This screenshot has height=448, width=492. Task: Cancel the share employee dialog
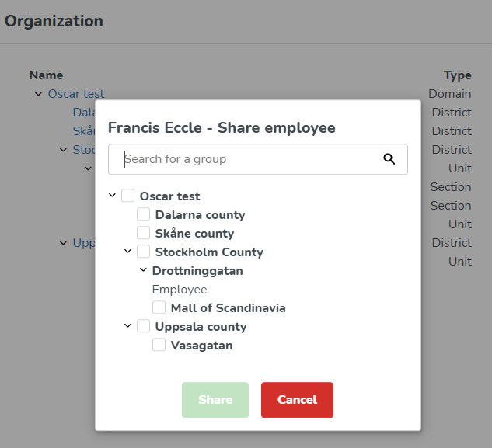(297, 400)
